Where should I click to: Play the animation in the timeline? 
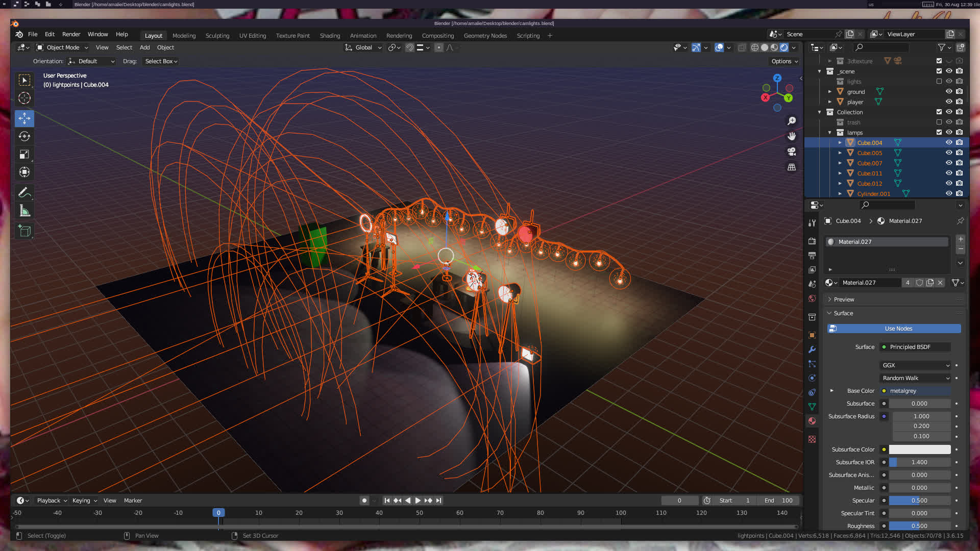(x=418, y=500)
